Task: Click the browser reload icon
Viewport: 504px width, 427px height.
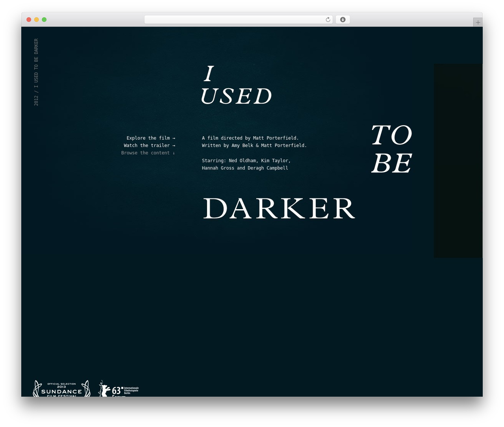Action: pos(328,20)
